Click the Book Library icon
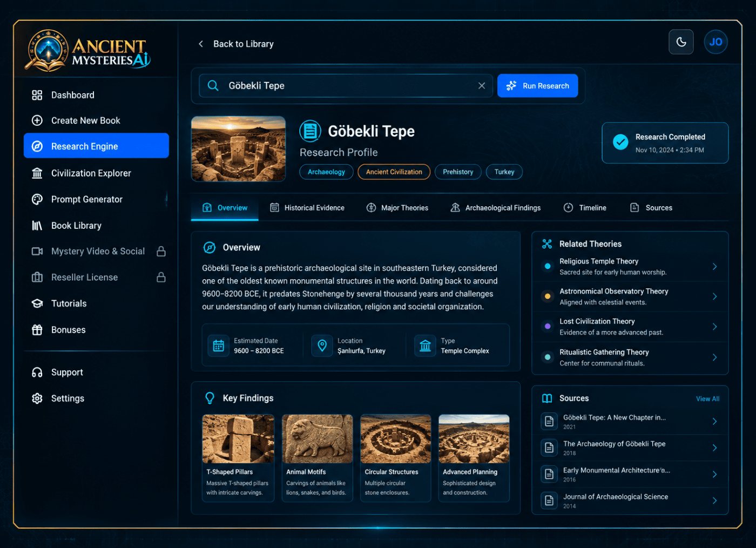This screenshot has height=548, width=756. 37,226
